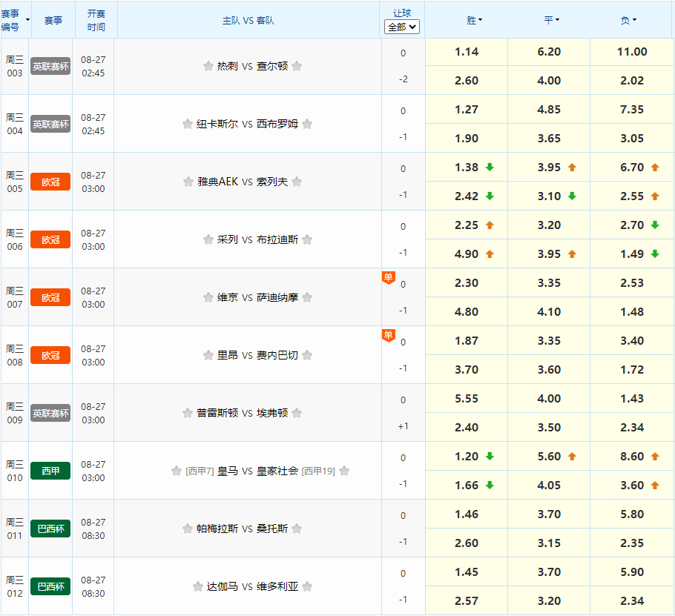Image resolution: width=675 pixels, height=616 pixels.
Task: Select lose odds 1.43 for 埃弗顿 win
Action: (632, 399)
